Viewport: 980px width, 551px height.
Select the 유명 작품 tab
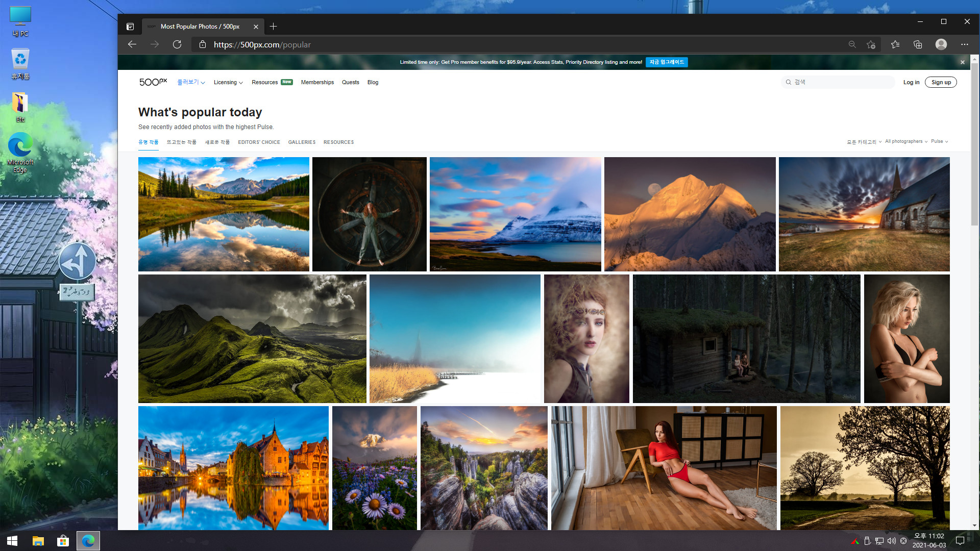tap(149, 142)
